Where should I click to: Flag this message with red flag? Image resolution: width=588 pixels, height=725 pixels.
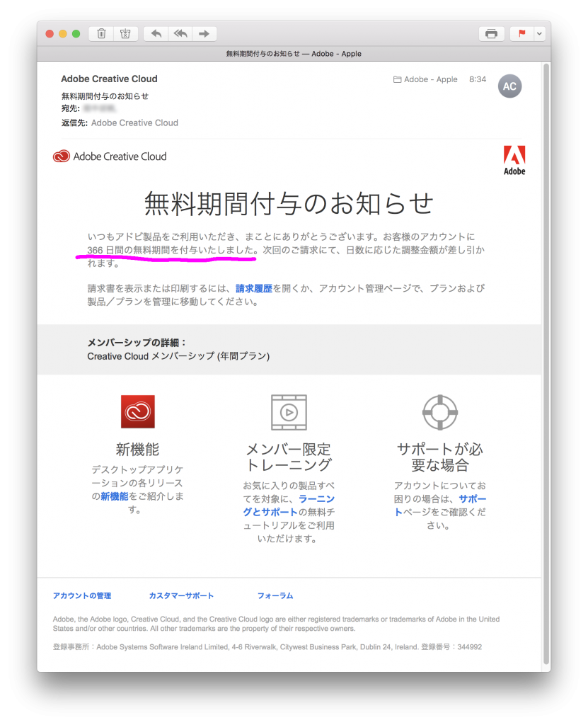coord(522,34)
